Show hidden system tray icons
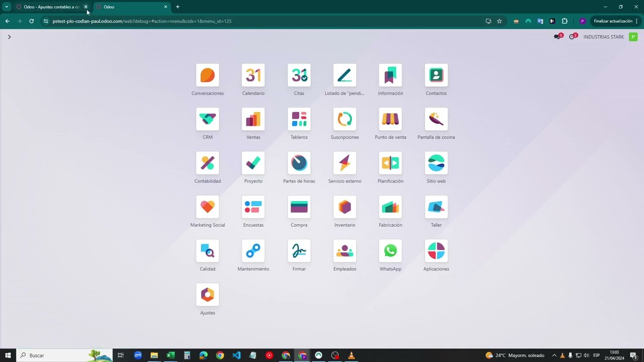Viewport: 644px width, 362px height. click(x=554, y=355)
